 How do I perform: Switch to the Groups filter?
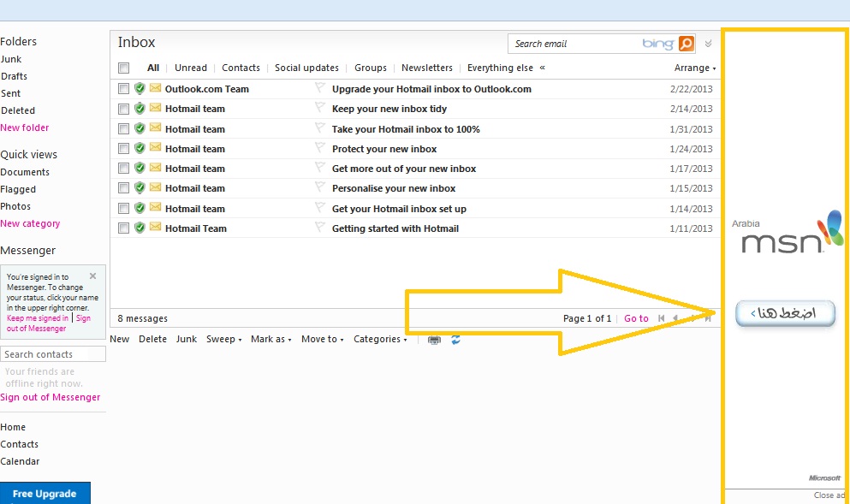(371, 68)
